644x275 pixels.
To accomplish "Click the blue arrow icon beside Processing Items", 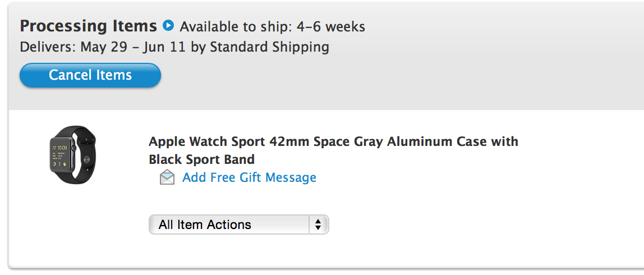I will (x=168, y=26).
